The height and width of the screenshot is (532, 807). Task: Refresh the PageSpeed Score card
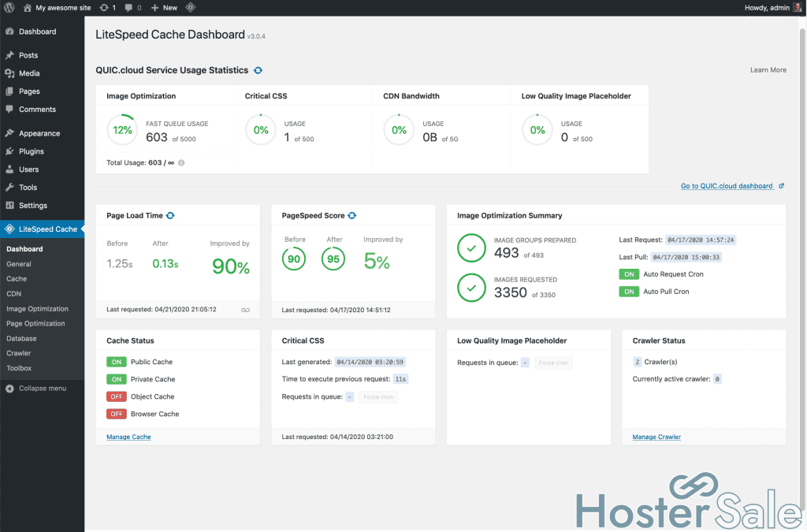[352, 216]
